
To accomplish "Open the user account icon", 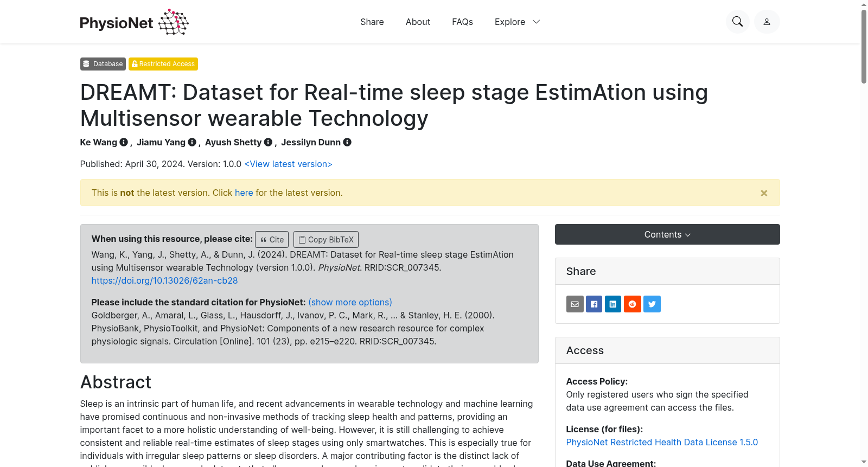I will 767,22.
